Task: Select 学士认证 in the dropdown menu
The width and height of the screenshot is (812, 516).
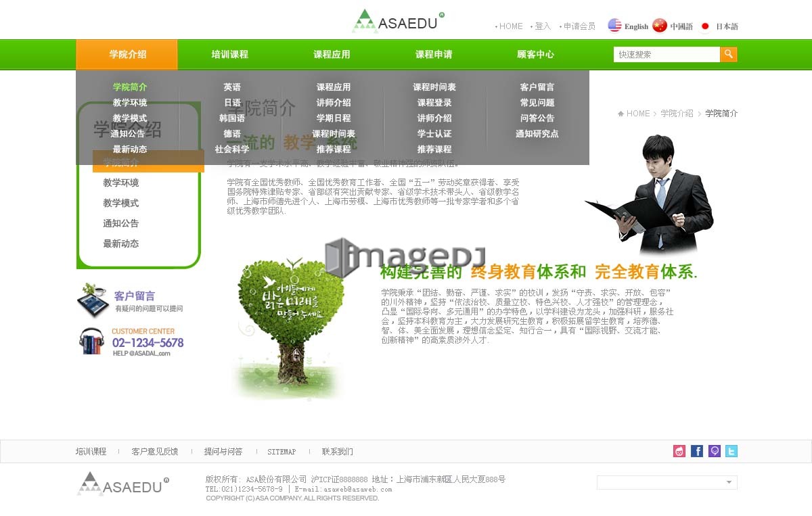Action: (x=434, y=134)
